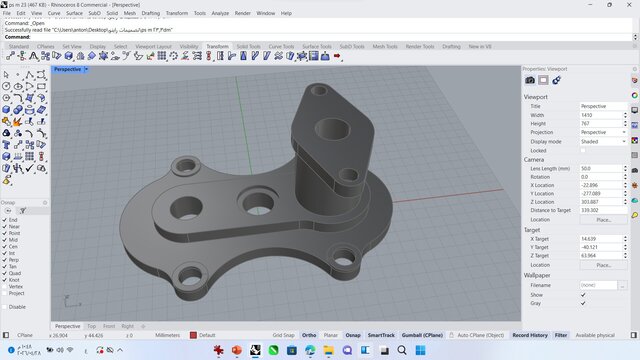
Task: Select the single Point tool
Action: coord(18,75)
